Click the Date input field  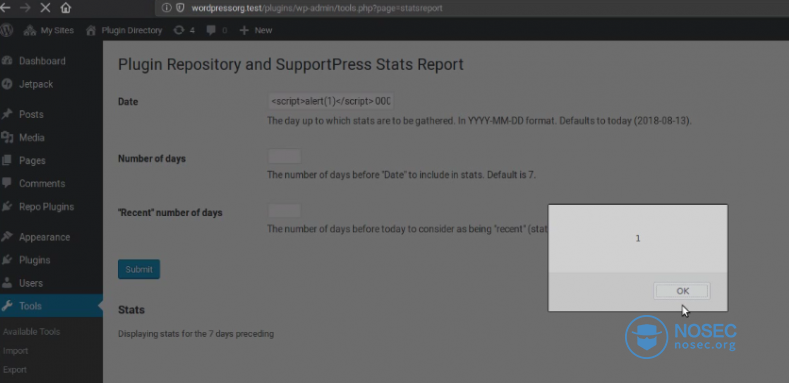pos(331,101)
